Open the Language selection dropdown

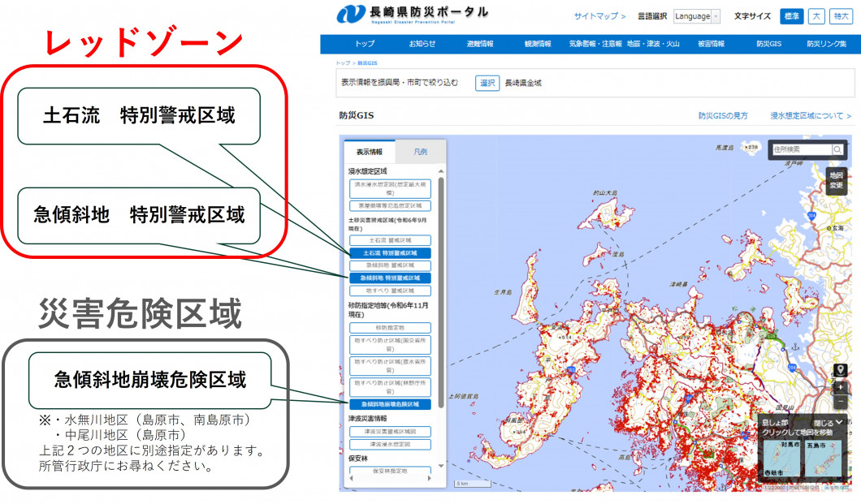(x=697, y=16)
